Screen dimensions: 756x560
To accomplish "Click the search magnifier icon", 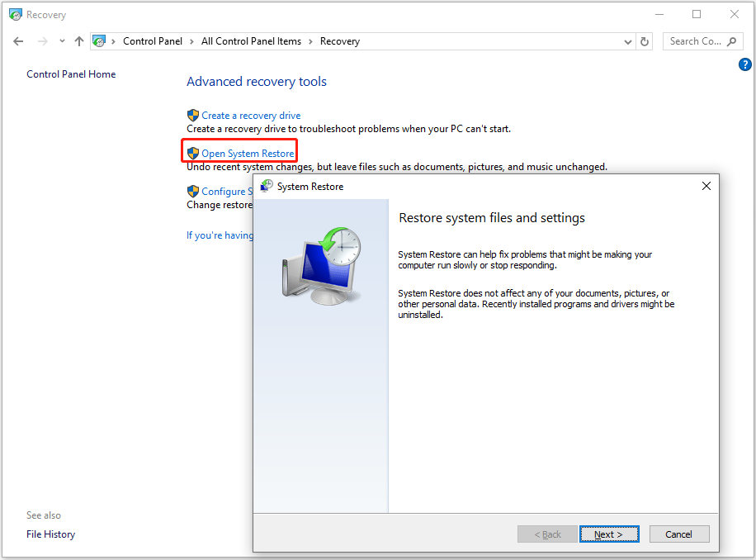I will click(x=733, y=40).
